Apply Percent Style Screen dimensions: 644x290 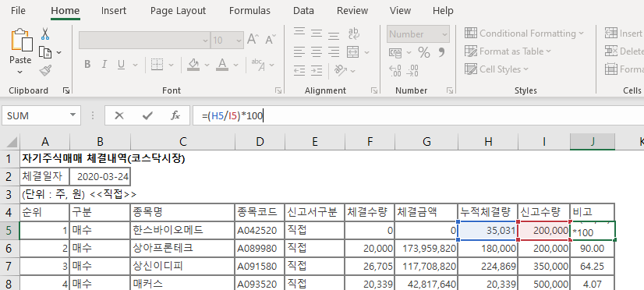[424, 52]
